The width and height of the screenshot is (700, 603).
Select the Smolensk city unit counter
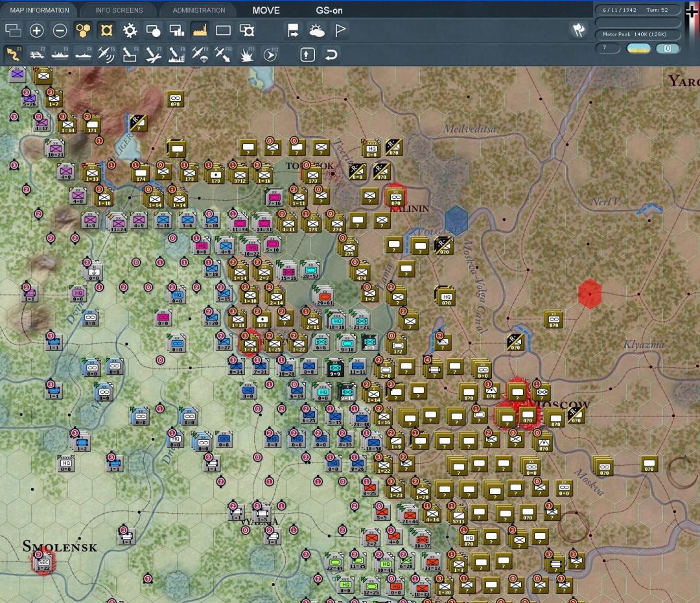point(43,562)
